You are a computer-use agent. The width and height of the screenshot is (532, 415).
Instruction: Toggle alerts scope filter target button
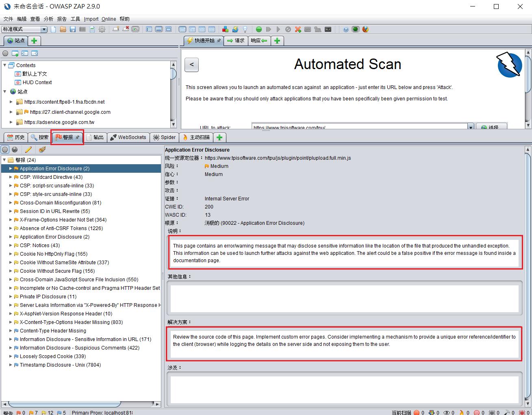pos(5,150)
